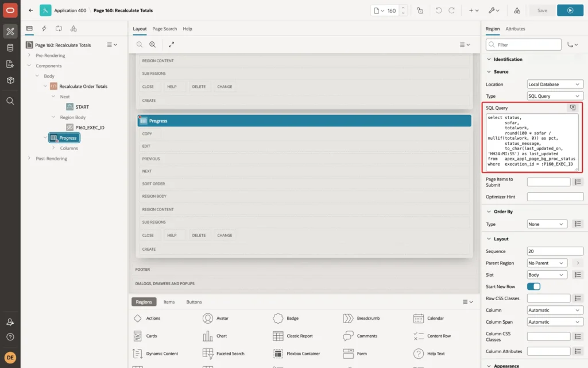The width and height of the screenshot is (588, 368).
Task: Click the page number stepper arrows
Action: tap(403, 10)
